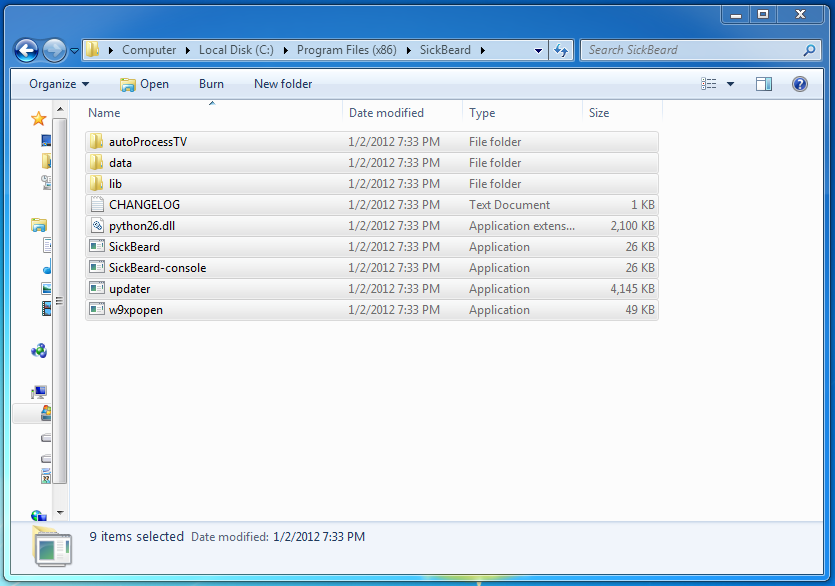The height and width of the screenshot is (586, 835).
Task: Click the navigation pane scroll down arrow
Action: click(x=60, y=513)
